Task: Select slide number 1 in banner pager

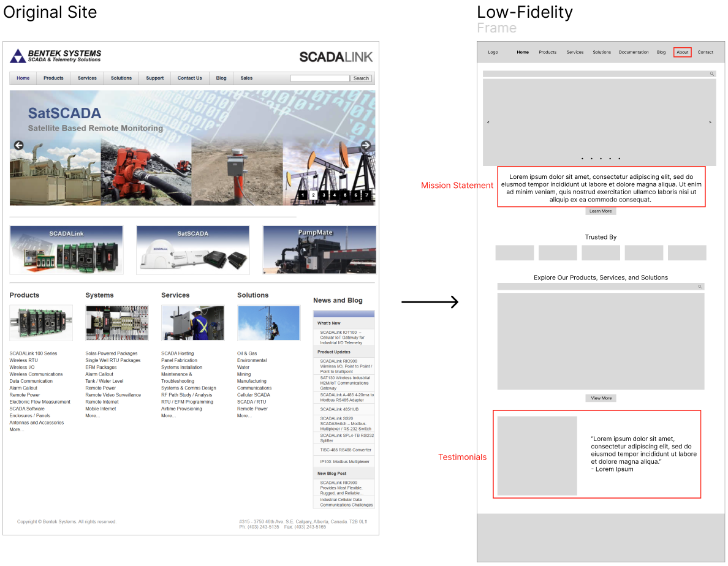Action: [x=303, y=195]
